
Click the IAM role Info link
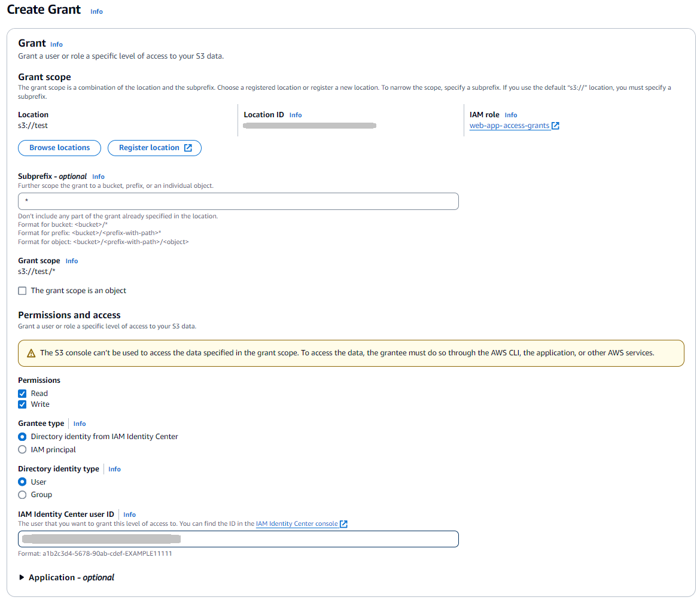[510, 115]
